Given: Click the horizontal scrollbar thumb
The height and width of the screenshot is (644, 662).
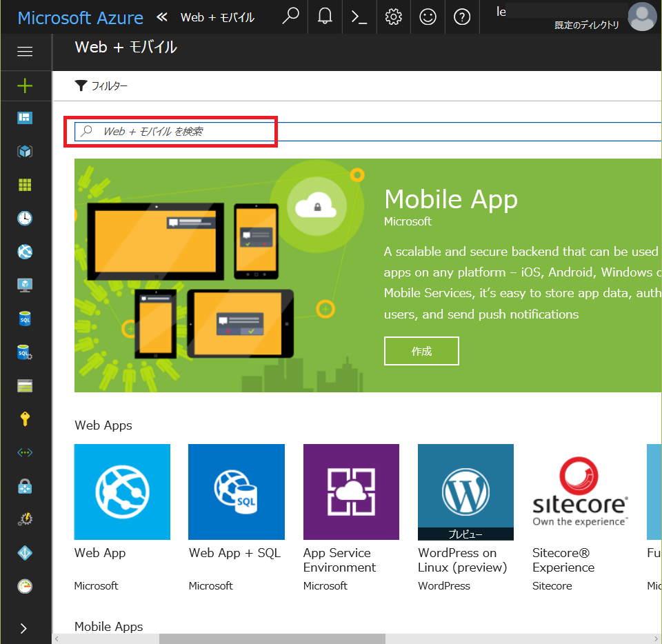Looking at the screenshot, I should [x=272, y=639].
